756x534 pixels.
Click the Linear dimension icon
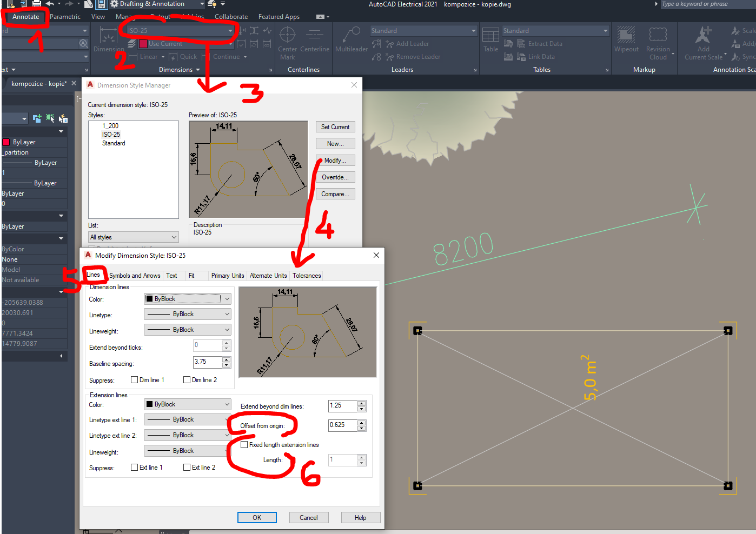pos(132,57)
